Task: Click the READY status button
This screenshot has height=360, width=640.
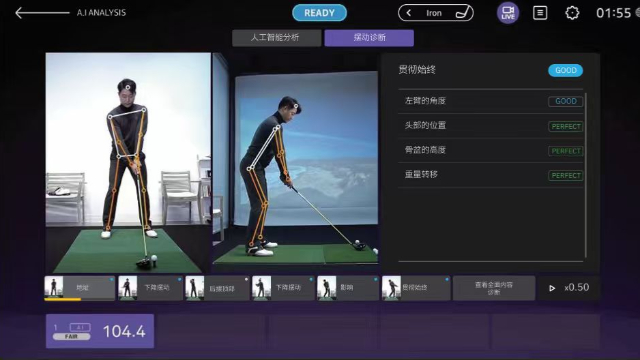Action: pos(320,13)
